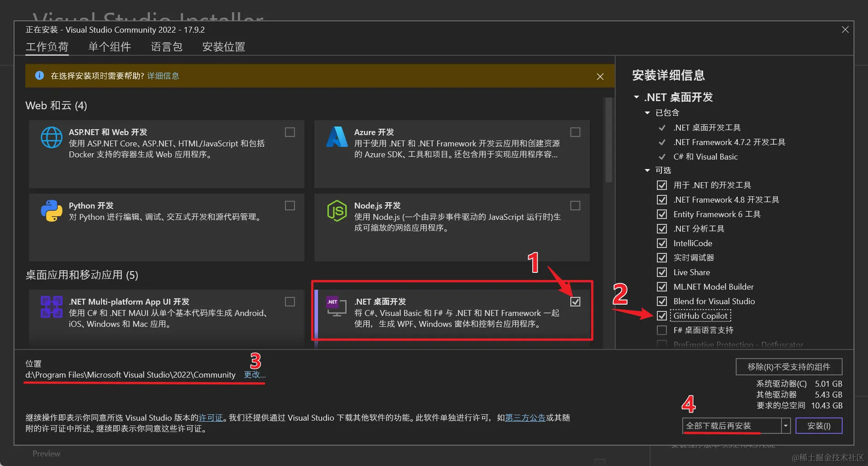Click the Web 和云 (4) section heading

[56, 106]
